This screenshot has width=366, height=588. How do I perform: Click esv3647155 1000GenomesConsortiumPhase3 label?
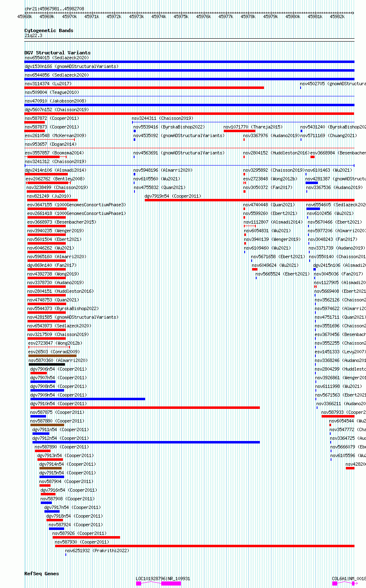[77, 205]
